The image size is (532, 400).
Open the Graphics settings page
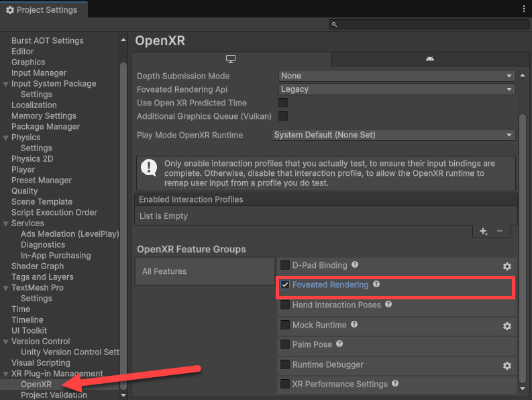[x=28, y=62]
